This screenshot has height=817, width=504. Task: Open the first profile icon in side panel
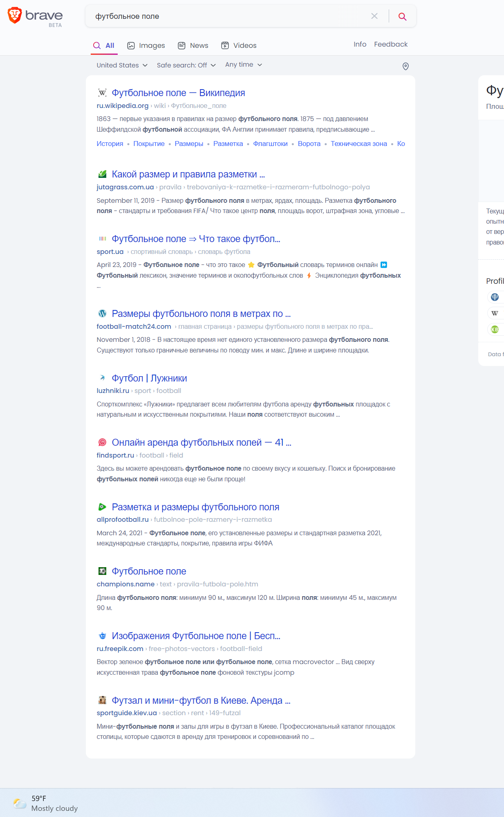coord(495,297)
